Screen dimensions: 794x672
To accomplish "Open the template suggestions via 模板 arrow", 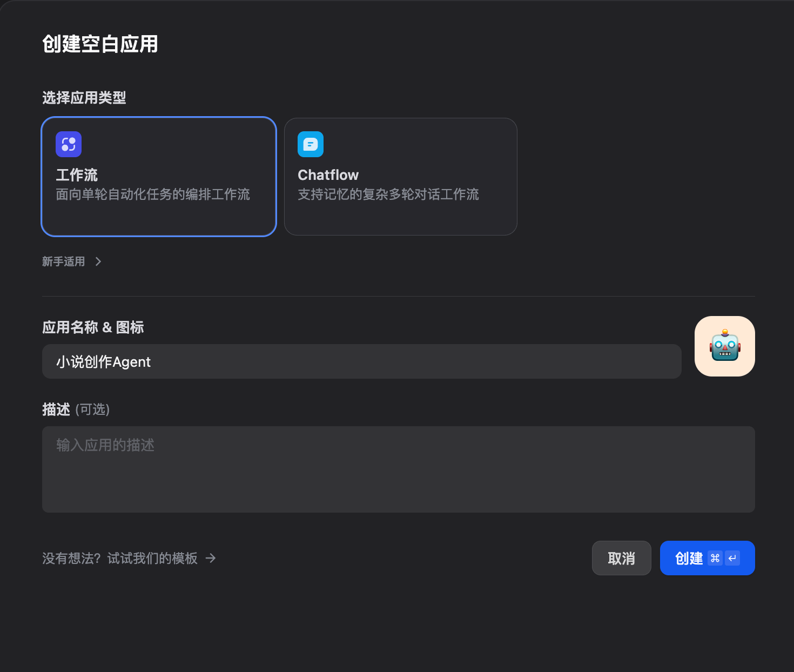I will [211, 558].
